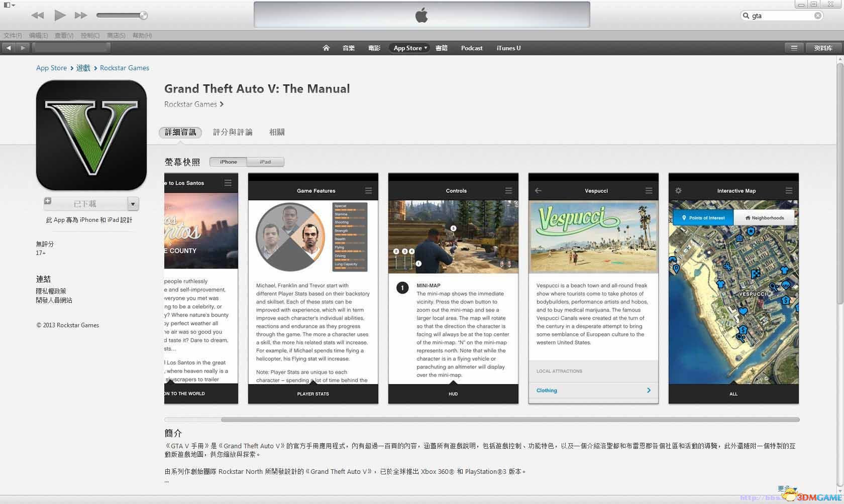Click gear icon in Interactive Map screenshot
844x504 pixels.
(678, 191)
